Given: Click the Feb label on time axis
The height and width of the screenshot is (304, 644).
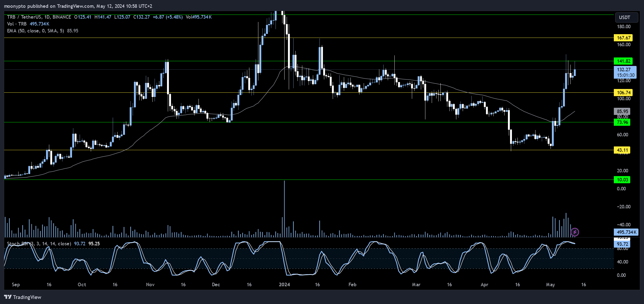Looking at the screenshot, I should [x=352, y=285].
